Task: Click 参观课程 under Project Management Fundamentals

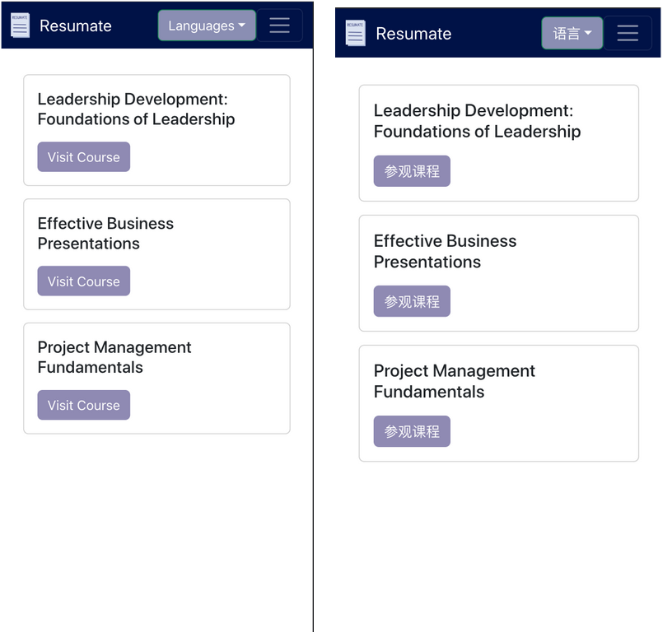Action: [412, 431]
